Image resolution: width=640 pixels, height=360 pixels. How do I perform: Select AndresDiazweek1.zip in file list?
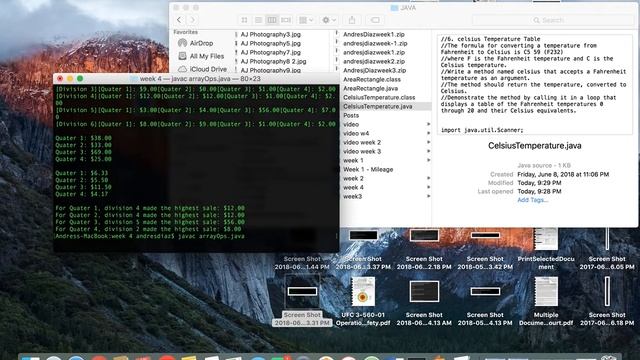(x=374, y=34)
